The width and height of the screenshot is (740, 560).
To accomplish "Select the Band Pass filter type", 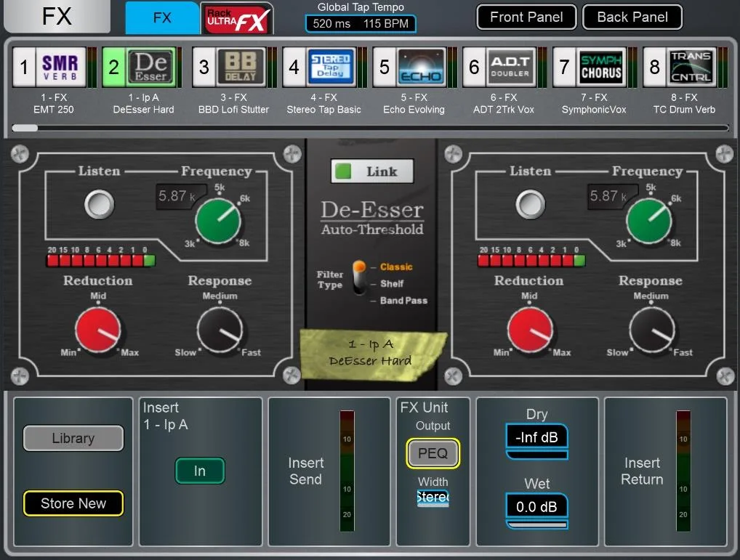I will [403, 300].
